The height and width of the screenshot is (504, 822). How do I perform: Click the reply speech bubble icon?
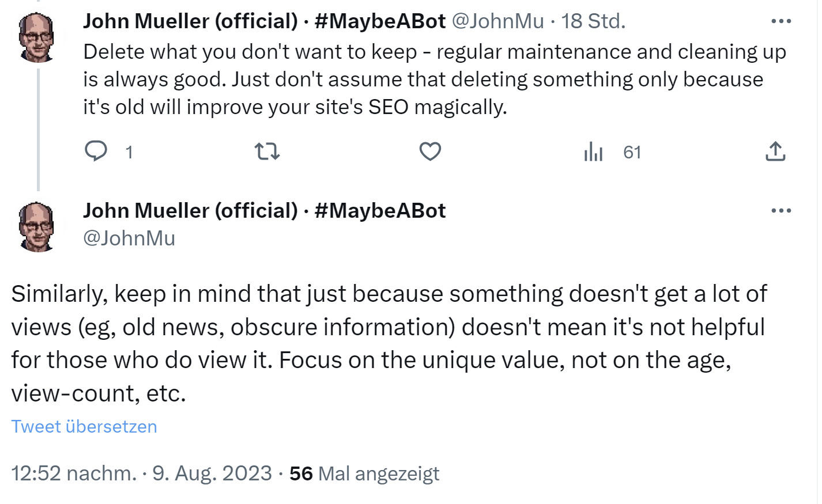(96, 151)
